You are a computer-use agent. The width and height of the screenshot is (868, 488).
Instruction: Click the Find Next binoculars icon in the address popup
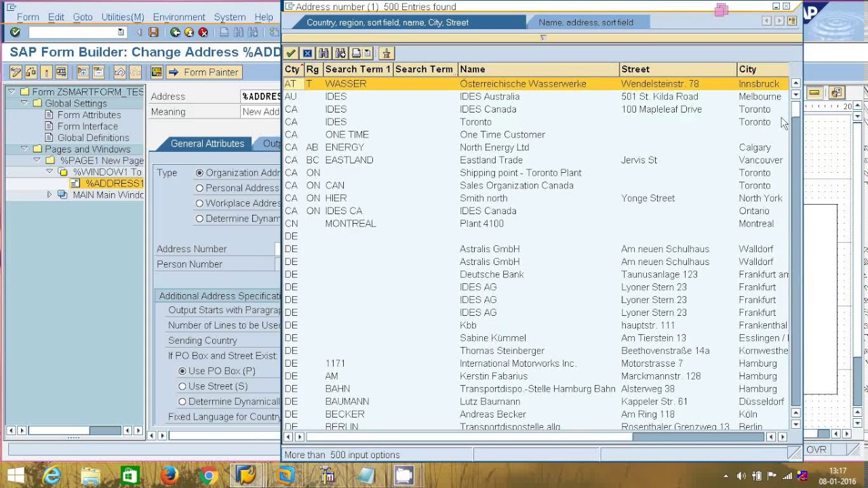click(x=340, y=53)
